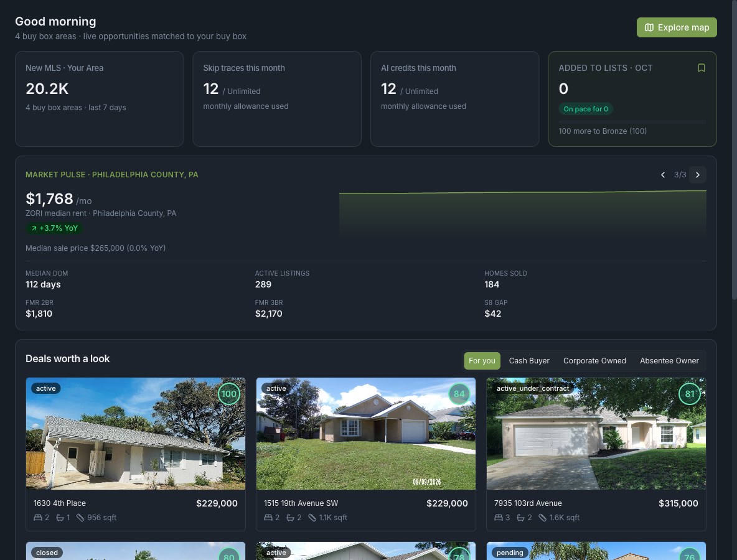Click score badge 100 on 1630 4th Place
Viewport: 737px width, 560px height.
[x=229, y=394]
